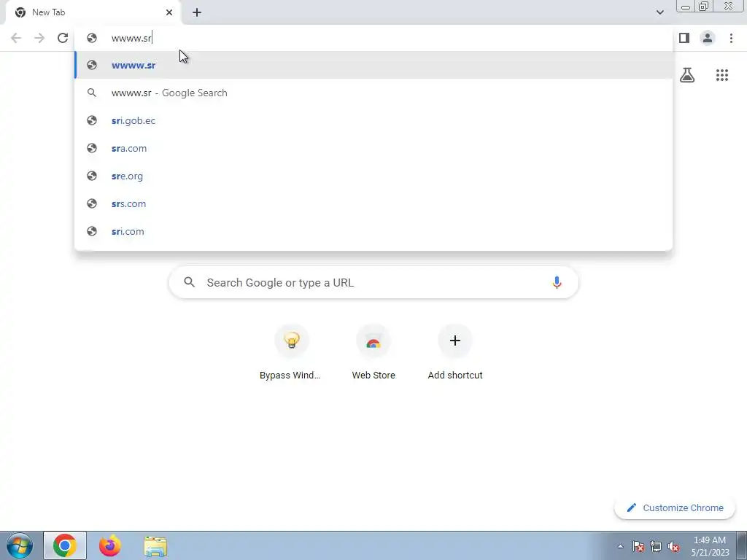Image resolution: width=747 pixels, height=560 pixels.
Task: Click the network status tray icon
Action: (656, 546)
